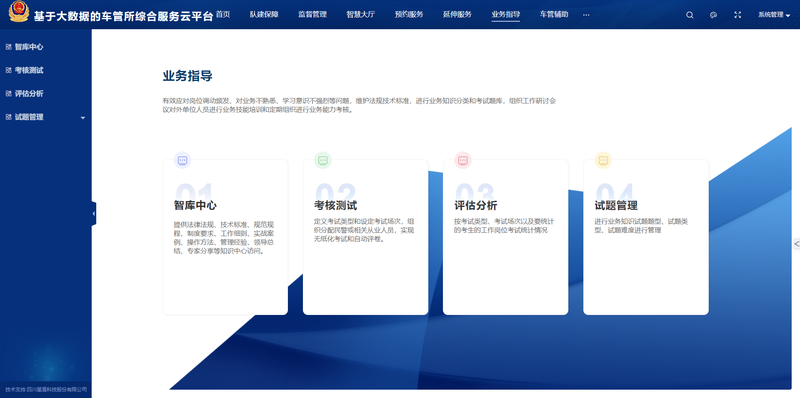Open the message chat icon
The height and width of the screenshot is (398, 800).
[x=713, y=15]
